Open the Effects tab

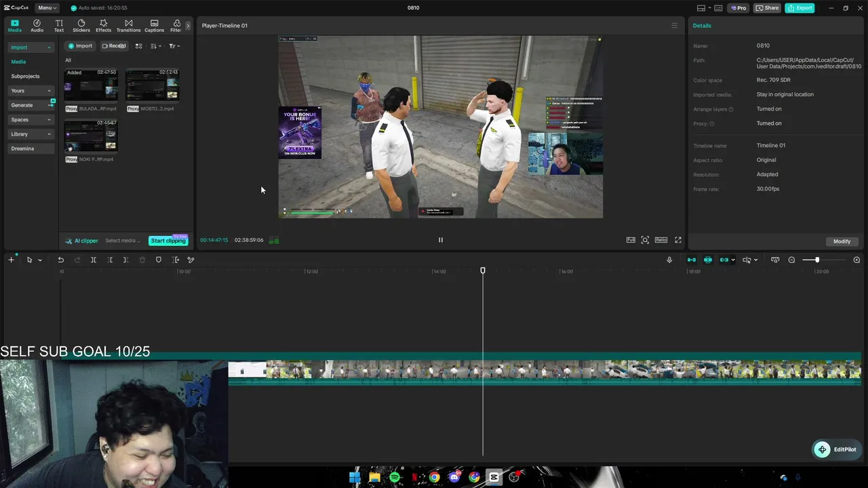pos(103,26)
